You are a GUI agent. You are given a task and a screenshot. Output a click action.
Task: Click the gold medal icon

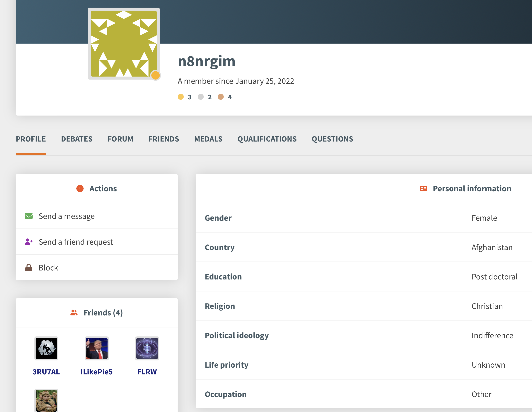click(x=181, y=97)
